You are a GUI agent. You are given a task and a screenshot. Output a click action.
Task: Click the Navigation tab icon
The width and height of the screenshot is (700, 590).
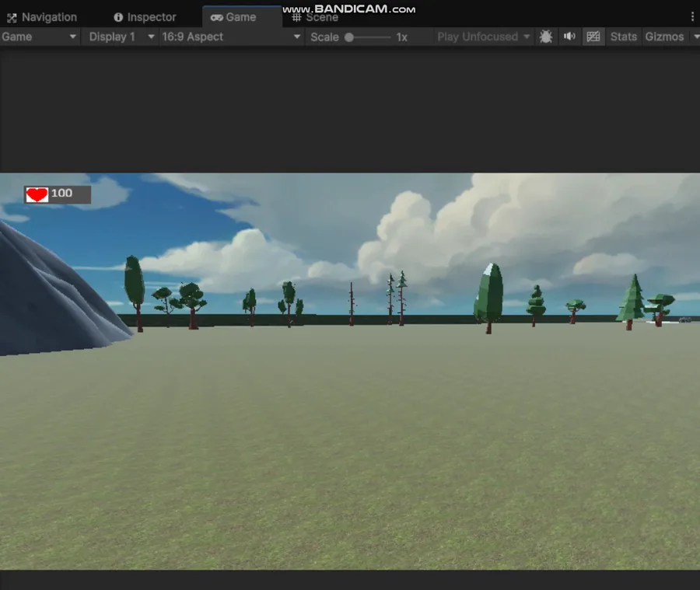point(12,18)
